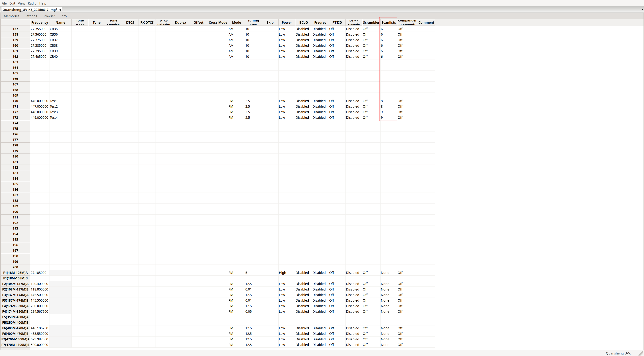
Task: Open the Info tab
Action: coord(63,16)
